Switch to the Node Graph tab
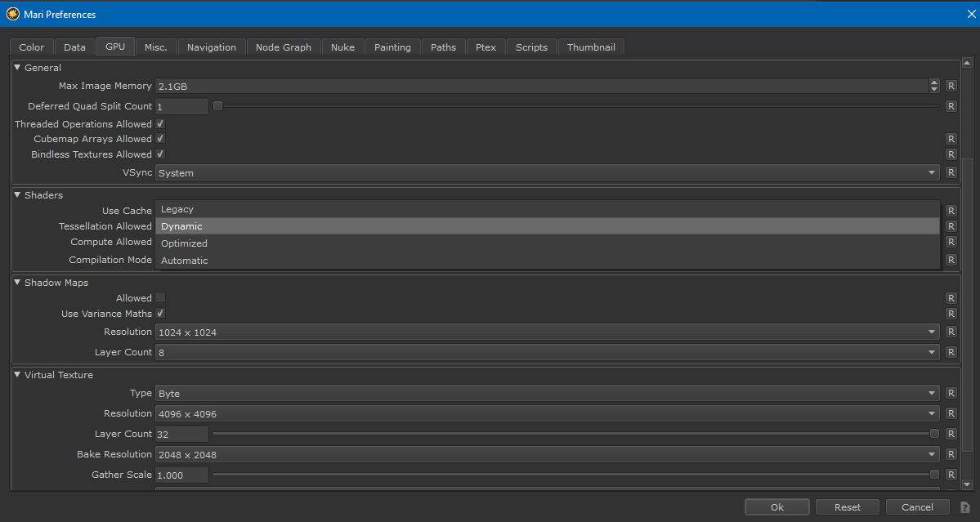Screen dimensions: 980x522 pyautogui.click(x=283, y=47)
